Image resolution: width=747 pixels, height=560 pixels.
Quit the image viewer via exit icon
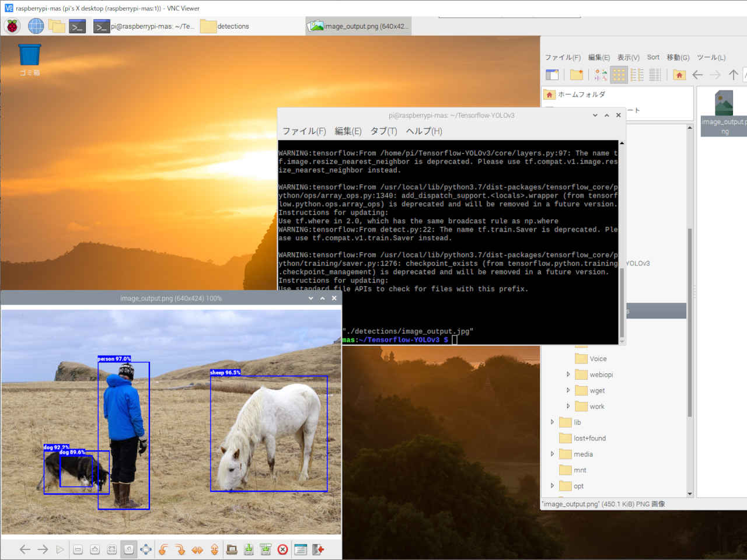click(318, 549)
